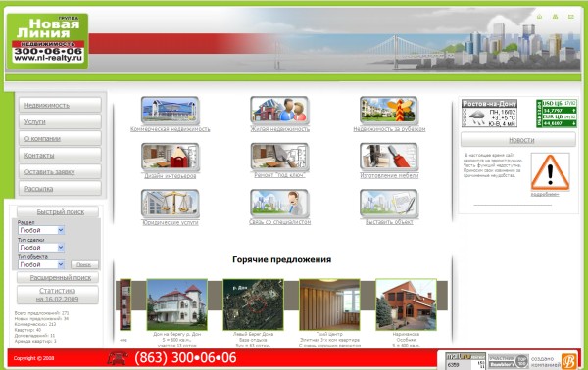588x370 pixels.
Task: Select the Оставить заявку menu item
Action: [x=60, y=172]
